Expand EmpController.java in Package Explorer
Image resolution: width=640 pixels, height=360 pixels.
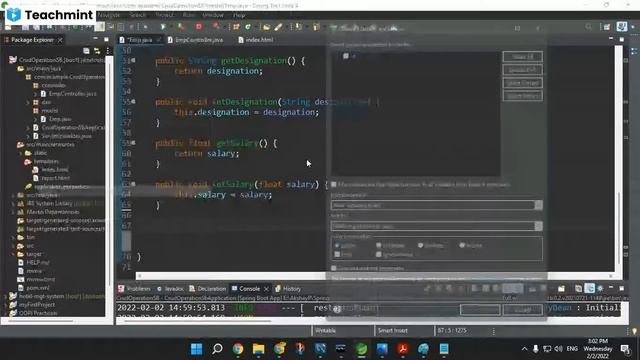click(36, 94)
